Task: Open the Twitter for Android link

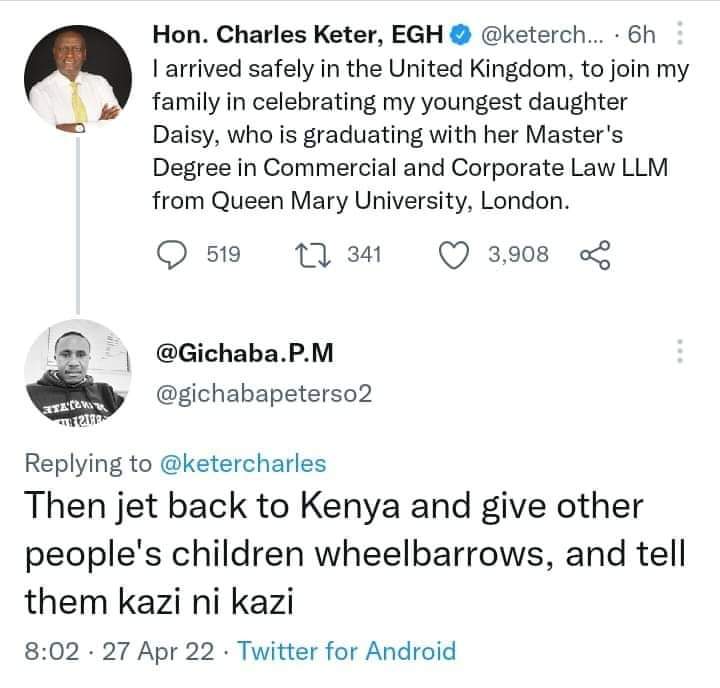Action: click(347, 652)
